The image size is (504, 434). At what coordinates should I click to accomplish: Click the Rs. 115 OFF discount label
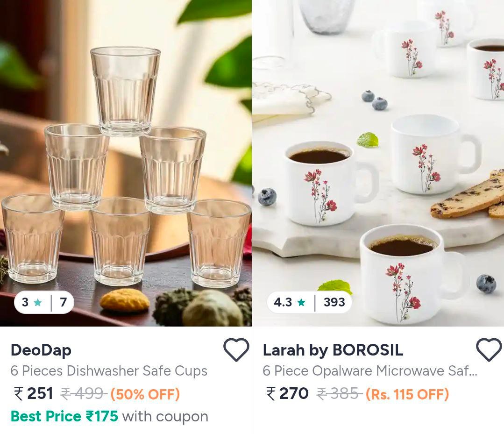click(407, 394)
